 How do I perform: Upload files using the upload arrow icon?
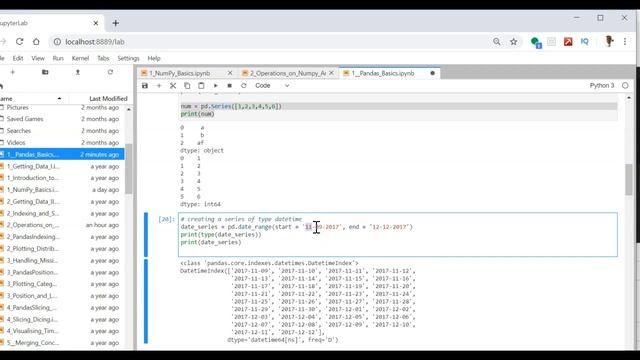tap(78, 72)
